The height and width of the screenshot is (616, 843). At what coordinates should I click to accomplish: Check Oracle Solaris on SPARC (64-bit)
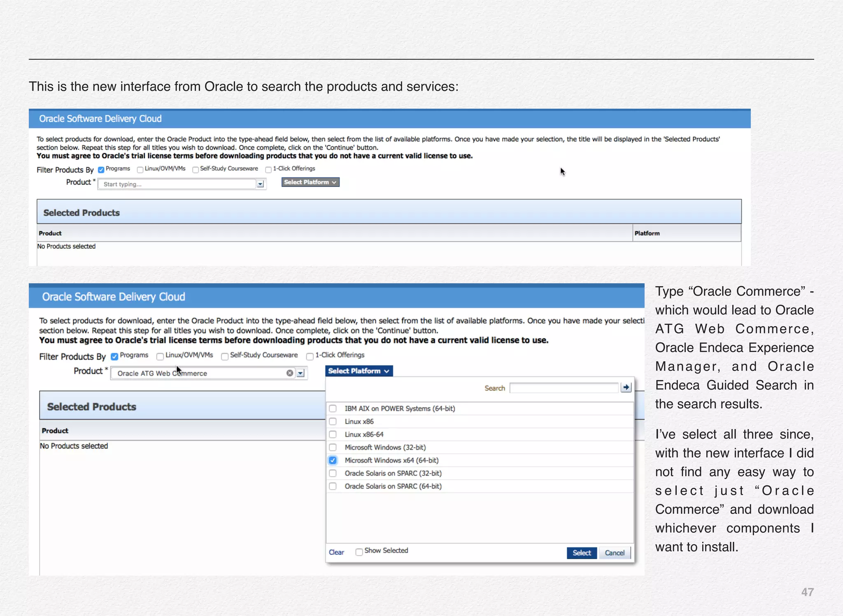point(333,486)
